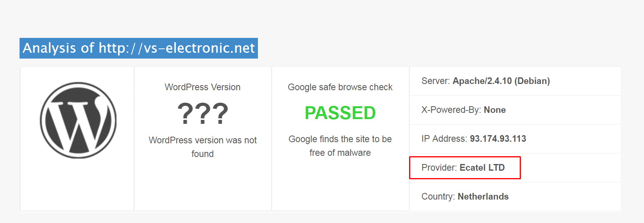Click the WordPress Version label
The image size is (644, 223).
(202, 87)
